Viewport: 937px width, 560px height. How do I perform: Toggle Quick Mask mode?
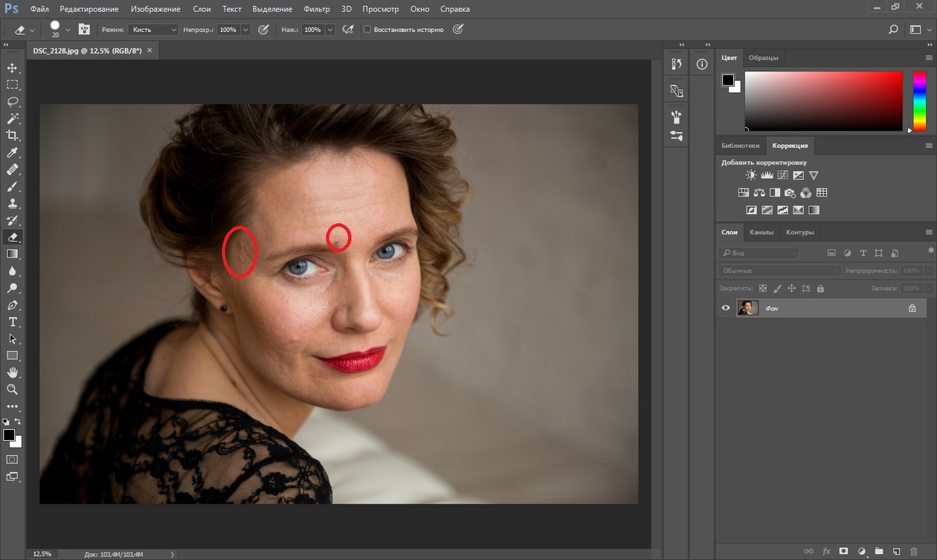pos(13,460)
